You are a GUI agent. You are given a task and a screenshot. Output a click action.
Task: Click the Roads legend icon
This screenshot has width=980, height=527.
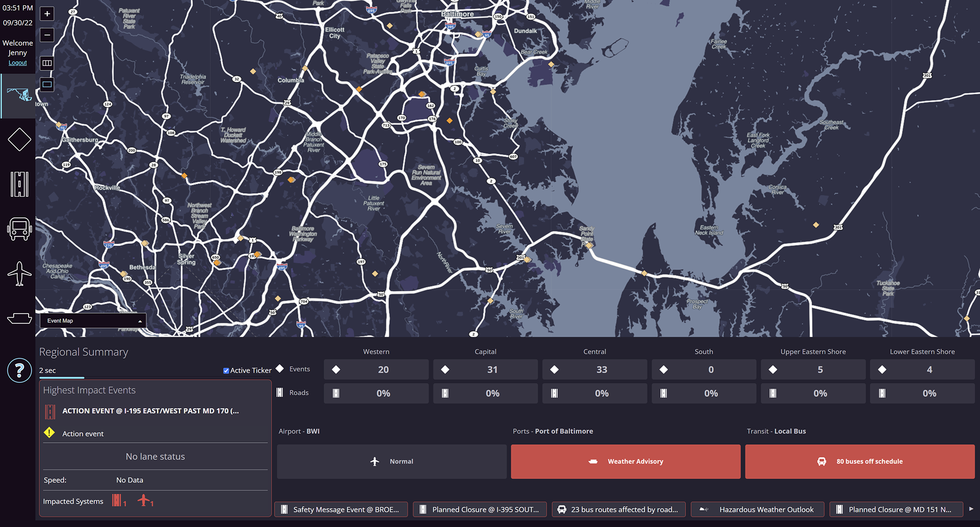[280, 392]
